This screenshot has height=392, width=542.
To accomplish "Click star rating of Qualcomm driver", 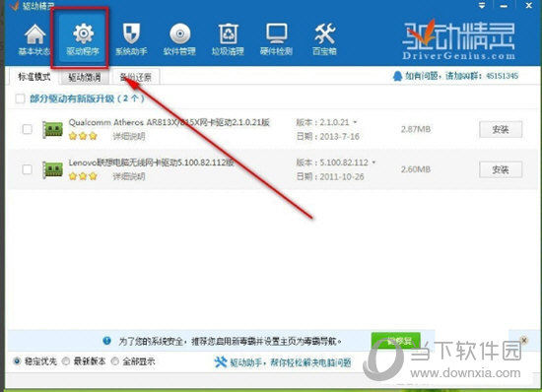I will 83,136.
